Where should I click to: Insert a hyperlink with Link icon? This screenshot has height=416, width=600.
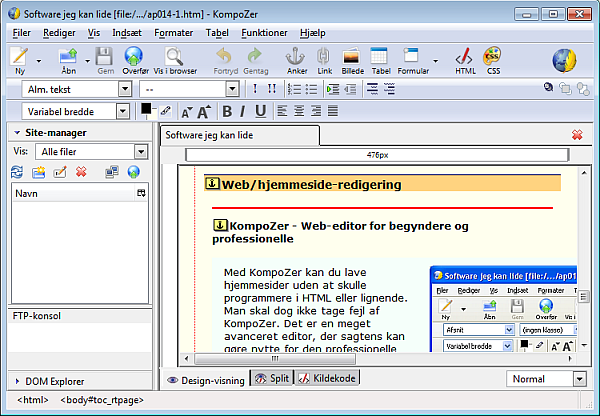(324, 60)
